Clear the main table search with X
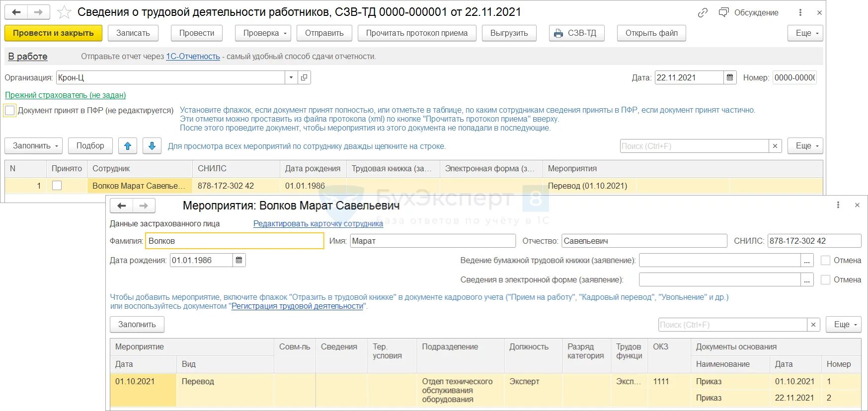This screenshot has height=411, width=868. 775,146
